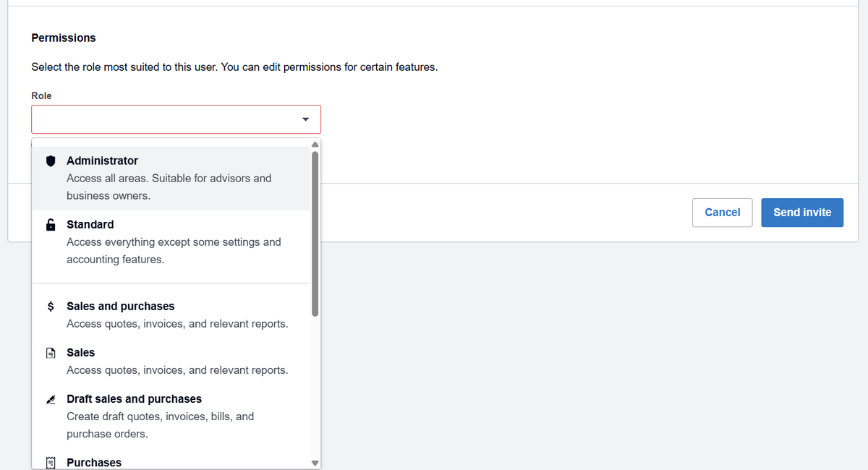Click the Send invite button
This screenshot has width=868, height=470.
(x=802, y=213)
